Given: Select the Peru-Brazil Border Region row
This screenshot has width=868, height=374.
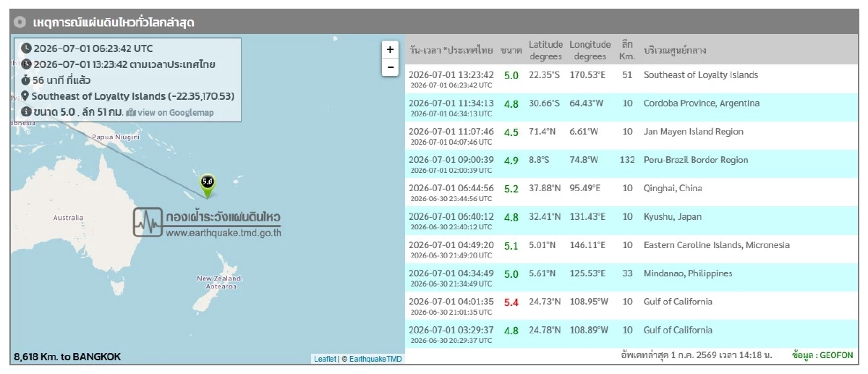Looking at the screenshot, I should click(629, 164).
